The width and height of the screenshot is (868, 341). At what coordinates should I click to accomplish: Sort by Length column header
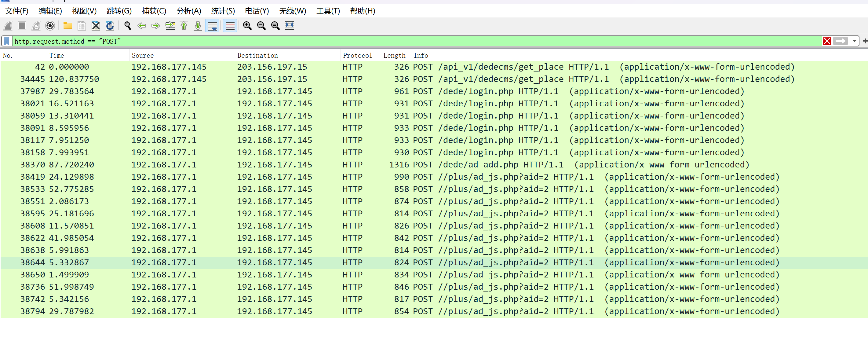396,55
